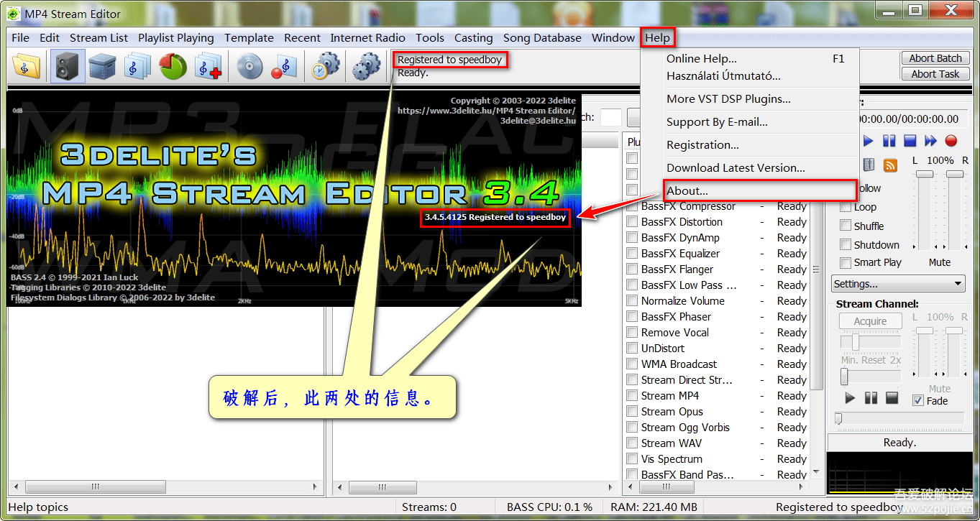Click the Abort Task button

(x=935, y=74)
